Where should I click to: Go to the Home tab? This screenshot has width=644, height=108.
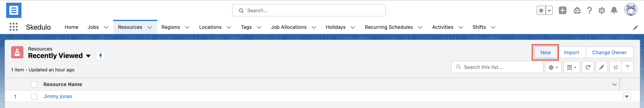(x=71, y=27)
